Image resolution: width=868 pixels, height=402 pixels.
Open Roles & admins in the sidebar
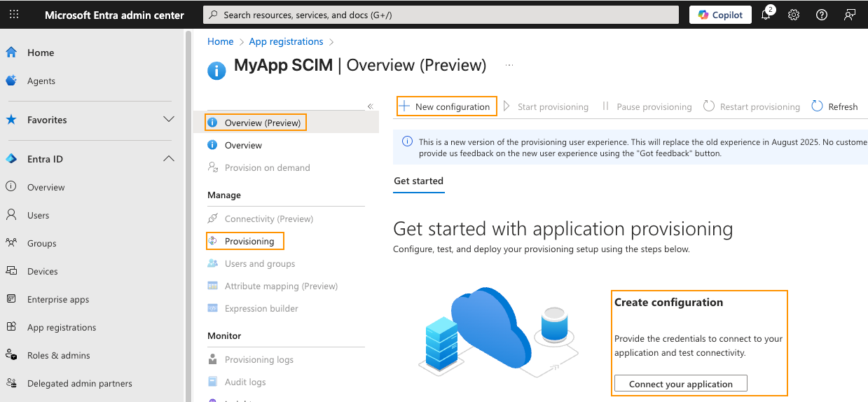coord(59,355)
